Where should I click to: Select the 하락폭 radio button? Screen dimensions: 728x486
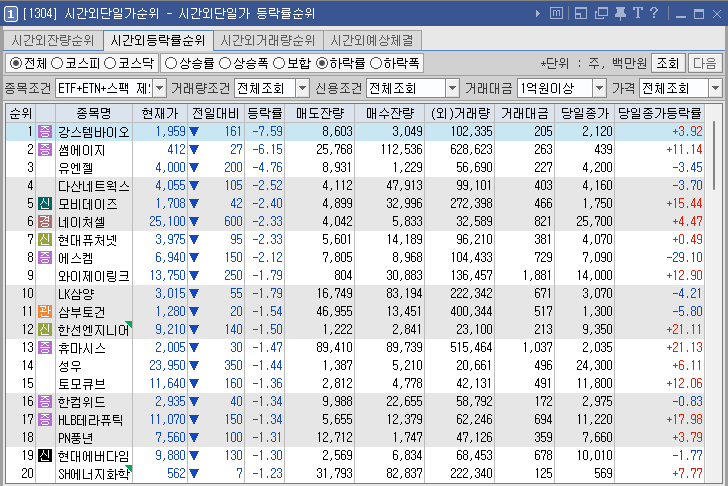(x=376, y=63)
